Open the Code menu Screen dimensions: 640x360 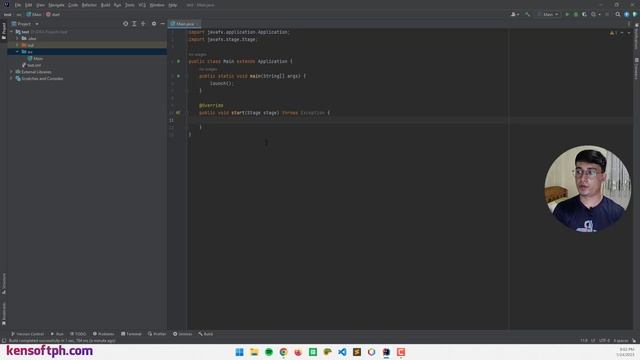click(73, 5)
